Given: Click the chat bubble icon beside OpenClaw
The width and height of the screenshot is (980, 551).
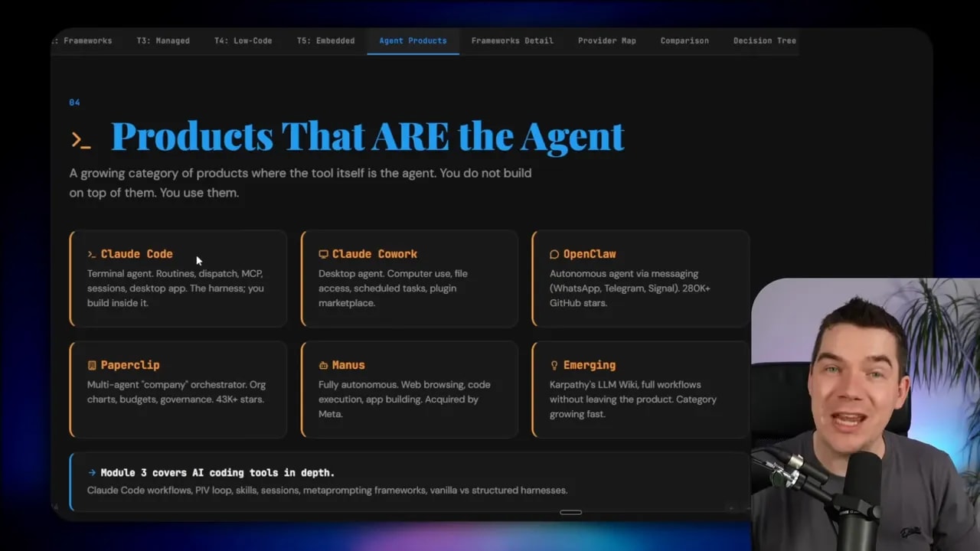Looking at the screenshot, I should [554, 254].
